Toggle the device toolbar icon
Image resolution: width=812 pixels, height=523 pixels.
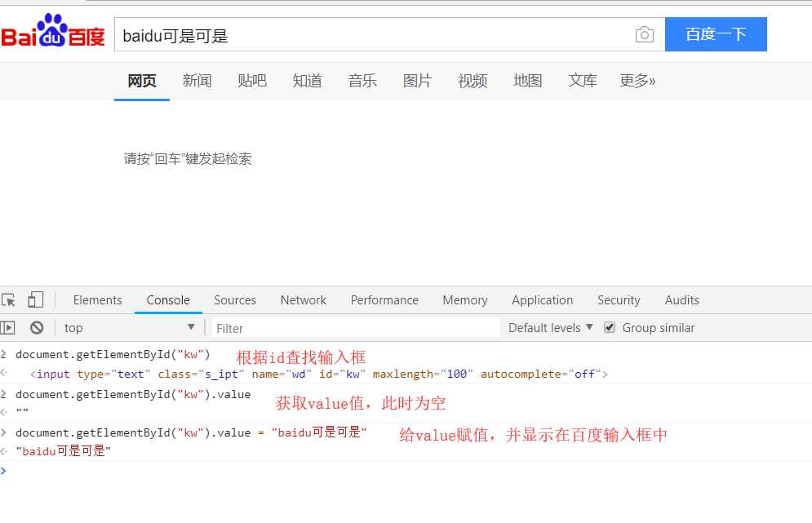[35, 299]
